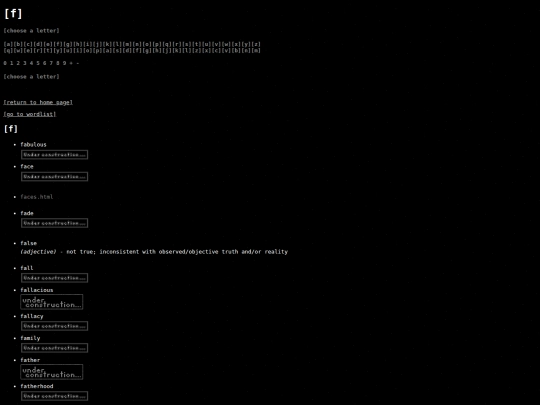Click the word fabulous

(x=33, y=145)
